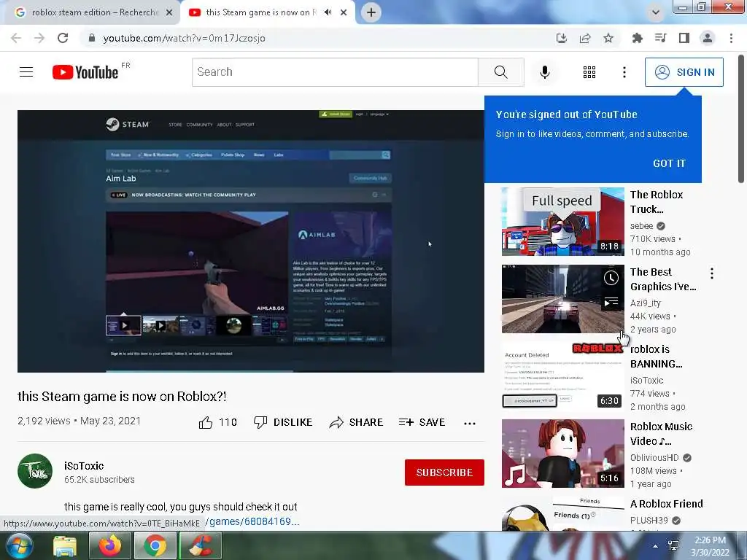This screenshot has height=560, width=747.
Task: Open 'A Roblox Friend' video title
Action: click(667, 504)
